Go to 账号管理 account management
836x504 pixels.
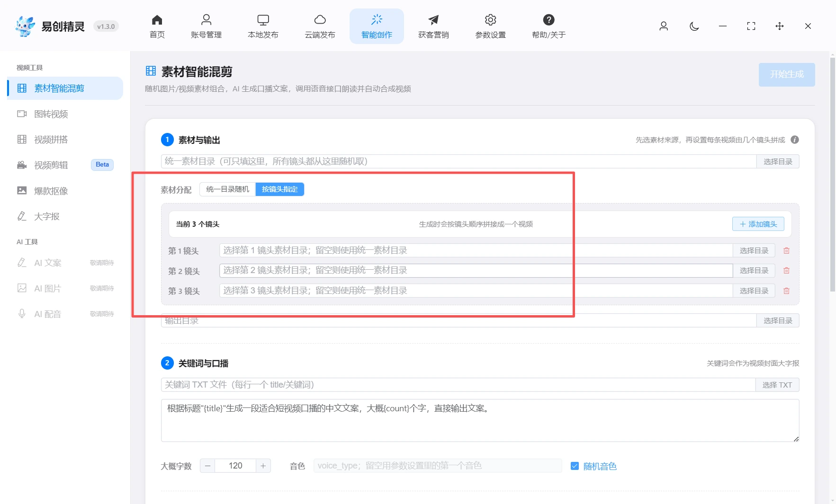(206, 27)
